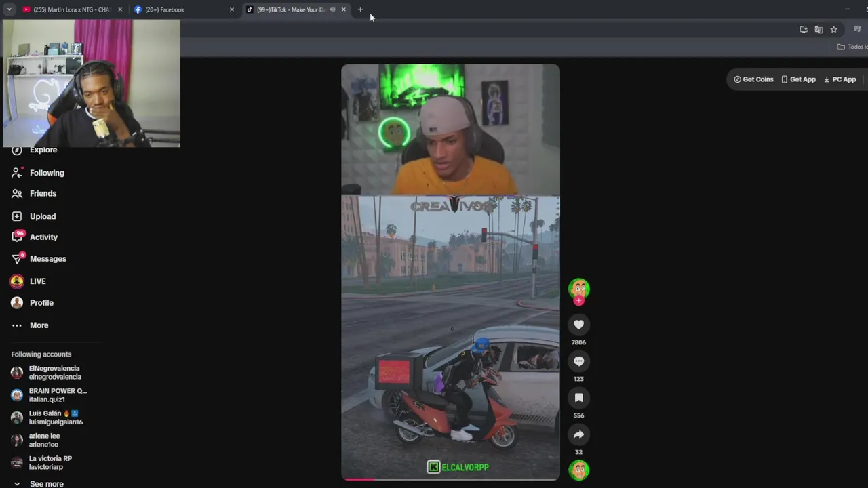Viewport: 868px width, 488px height.
Task: Bookmark this page with the star icon
Action: pyautogui.click(x=833, y=29)
